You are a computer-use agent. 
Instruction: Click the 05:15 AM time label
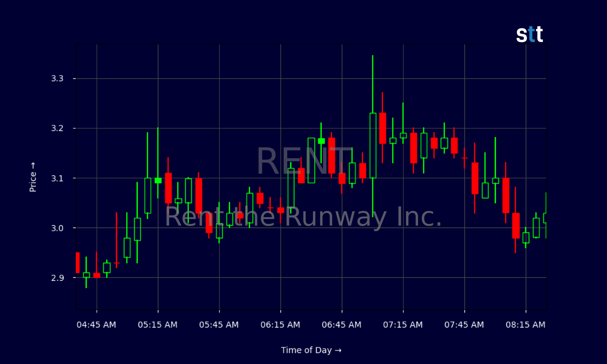tap(158, 325)
